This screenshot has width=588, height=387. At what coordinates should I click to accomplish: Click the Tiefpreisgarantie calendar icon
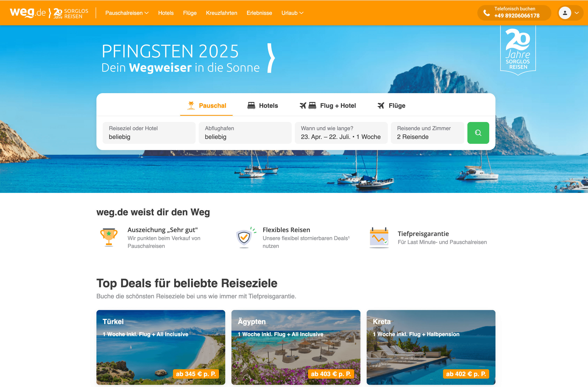(x=379, y=238)
